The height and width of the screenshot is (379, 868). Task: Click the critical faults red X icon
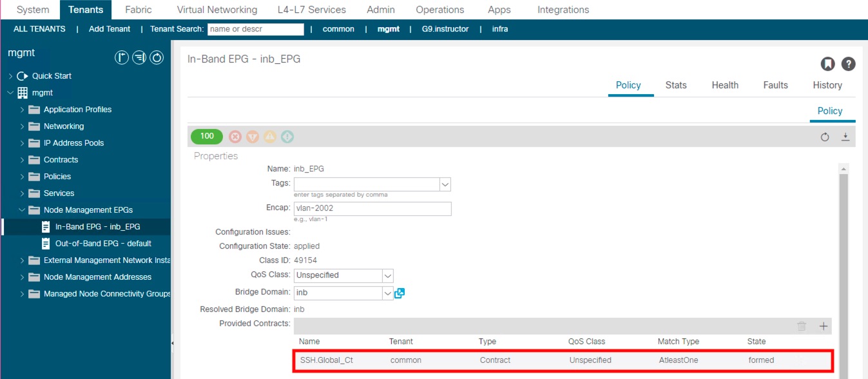(x=235, y=137)
